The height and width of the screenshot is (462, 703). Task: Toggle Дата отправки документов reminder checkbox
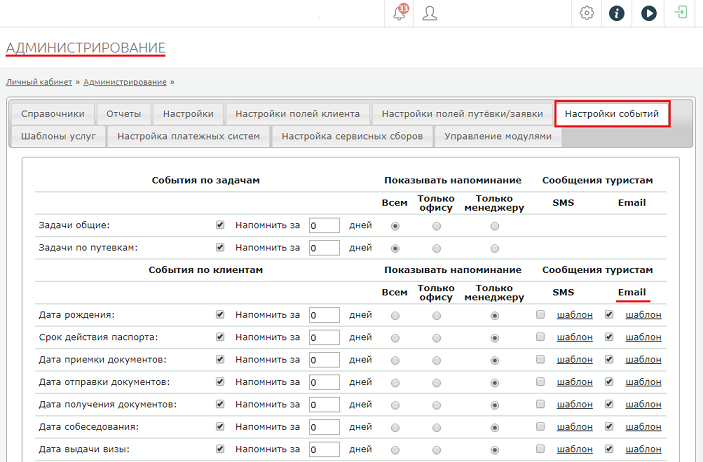click(x=220, y=382)
